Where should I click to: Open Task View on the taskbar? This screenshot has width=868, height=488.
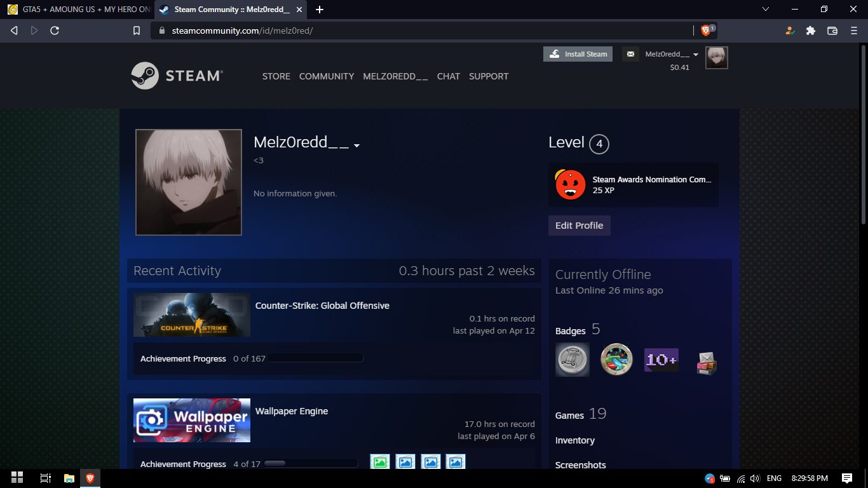[x=46, y=478]
